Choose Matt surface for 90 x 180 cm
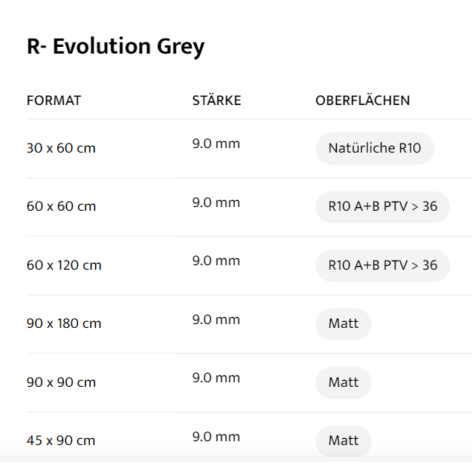Viewport: 472px width, 476px height. tap(343, 324)
